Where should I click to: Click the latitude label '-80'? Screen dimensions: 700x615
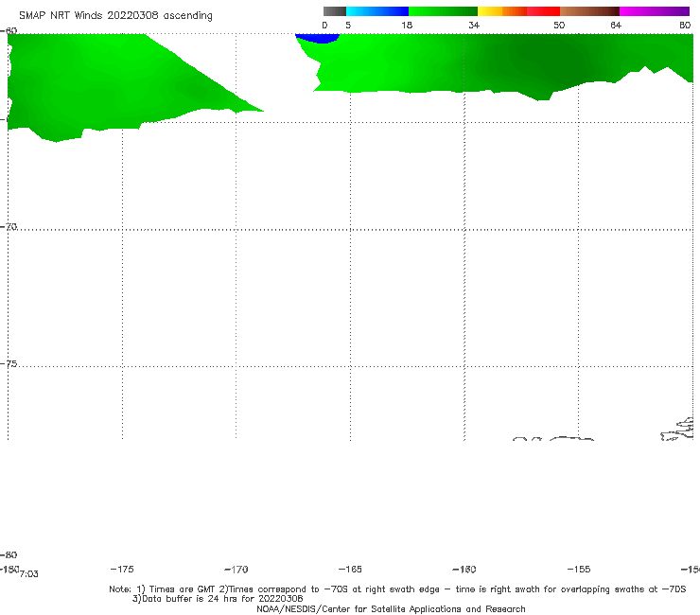(x=9, y=554)
